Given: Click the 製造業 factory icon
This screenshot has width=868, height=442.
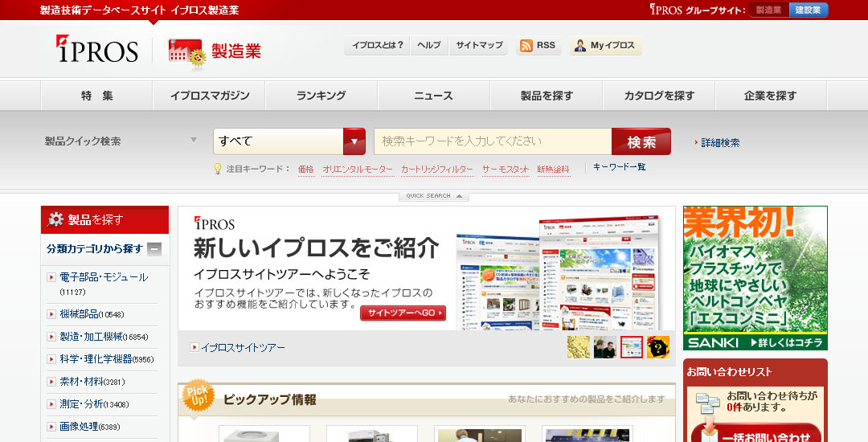Looking at the screenshot, I should pyautogui.click(x=186, y=54).
